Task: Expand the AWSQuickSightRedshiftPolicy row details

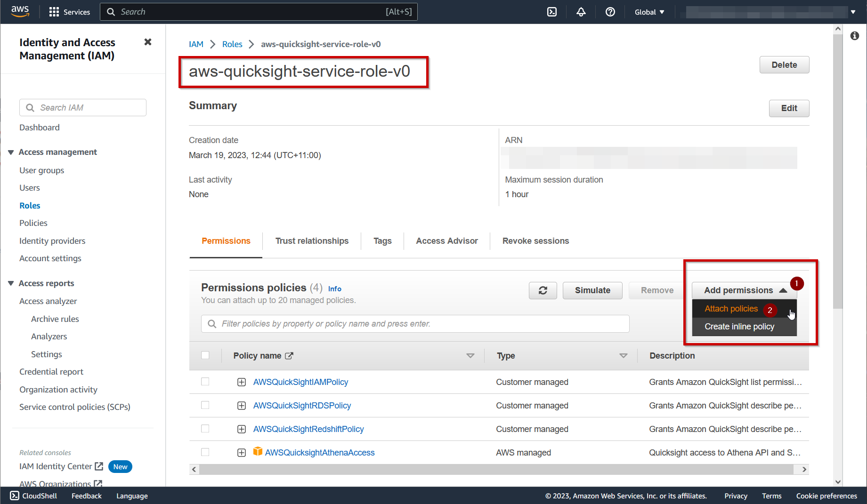Action: 242,429
